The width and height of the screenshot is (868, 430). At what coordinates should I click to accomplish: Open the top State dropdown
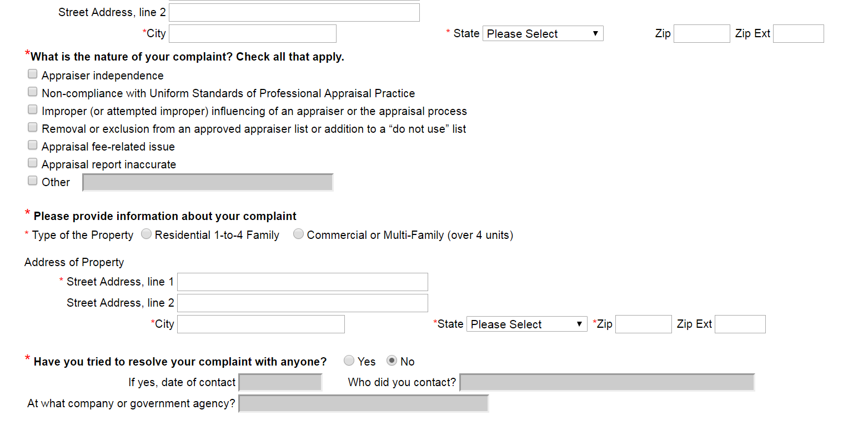pyautogui.click(x=543, y=33)
